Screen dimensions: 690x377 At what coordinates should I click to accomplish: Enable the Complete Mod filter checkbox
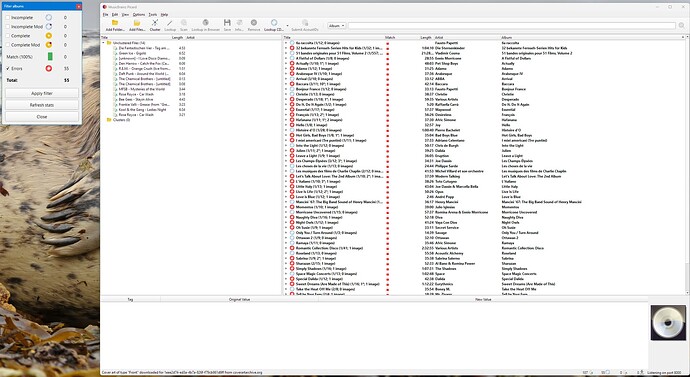[x=7, y=45]
